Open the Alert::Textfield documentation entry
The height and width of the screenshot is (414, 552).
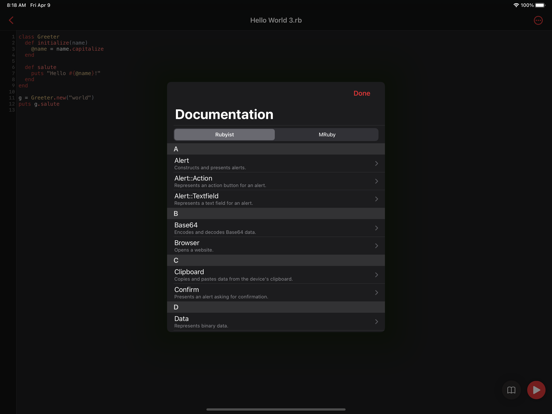point(276,199)
